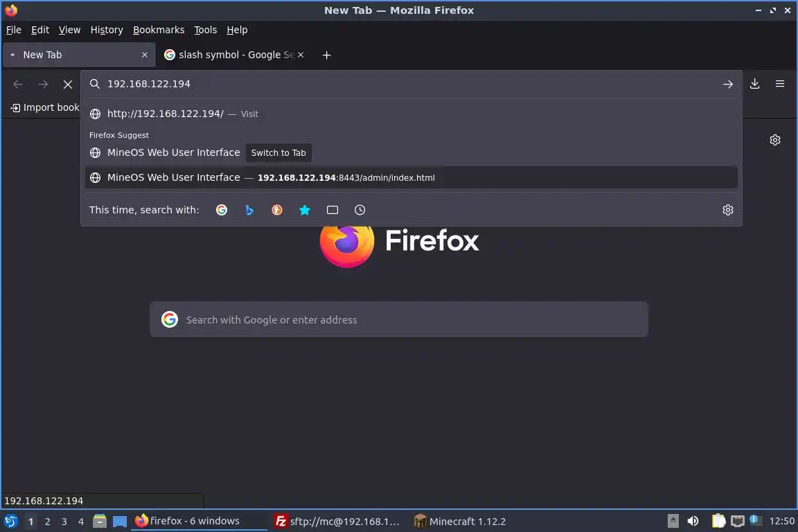Switch to workspace 1 in taskbar
This screenshot has height=532, width=798.
(31, 522)
